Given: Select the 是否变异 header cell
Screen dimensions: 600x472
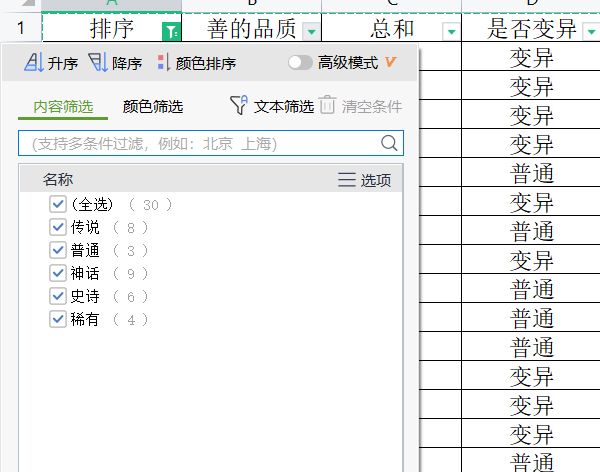Looking at the screenshot, I should pos(531,28).
